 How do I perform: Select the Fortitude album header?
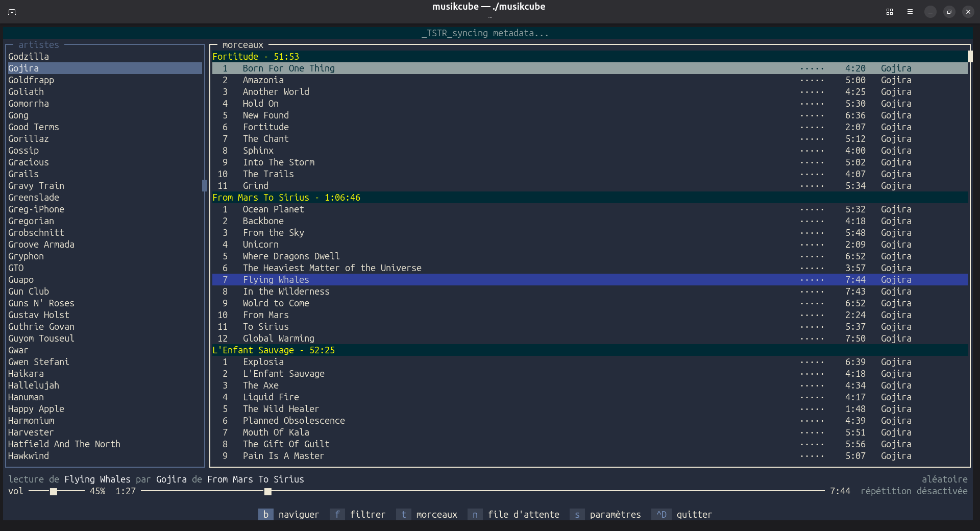coord(255,57)
